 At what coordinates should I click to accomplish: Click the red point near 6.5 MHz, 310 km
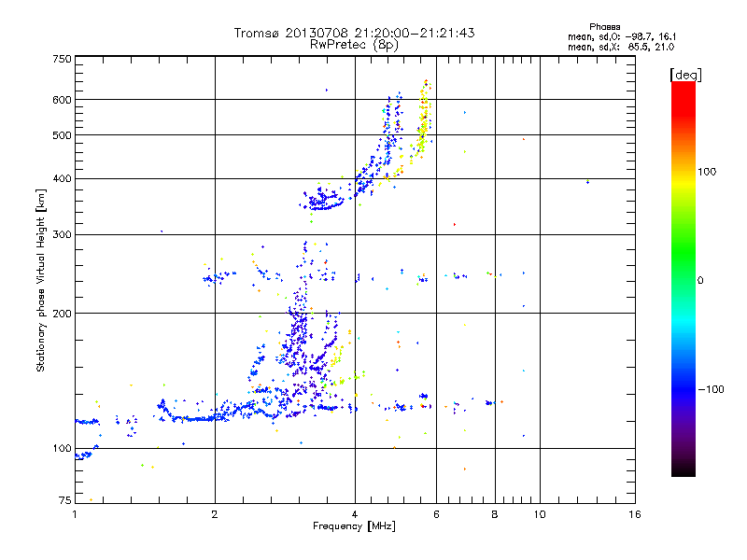pos(455,224)
